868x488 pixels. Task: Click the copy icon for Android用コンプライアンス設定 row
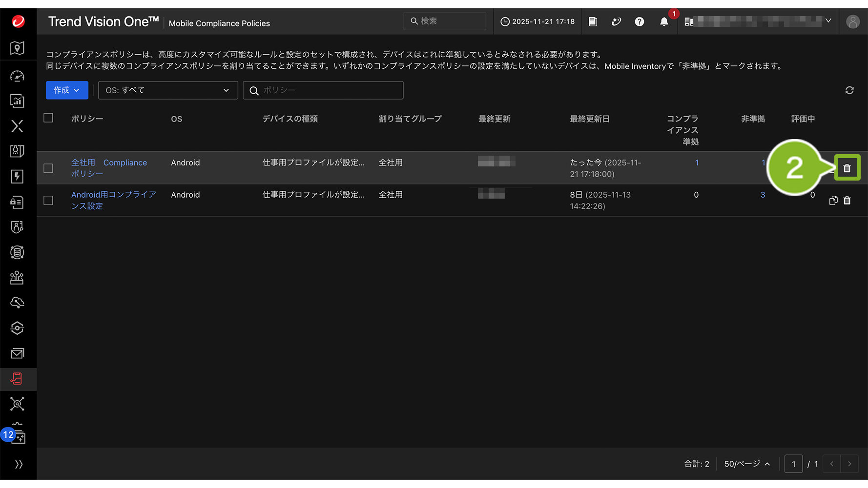[x=833, y=201]
